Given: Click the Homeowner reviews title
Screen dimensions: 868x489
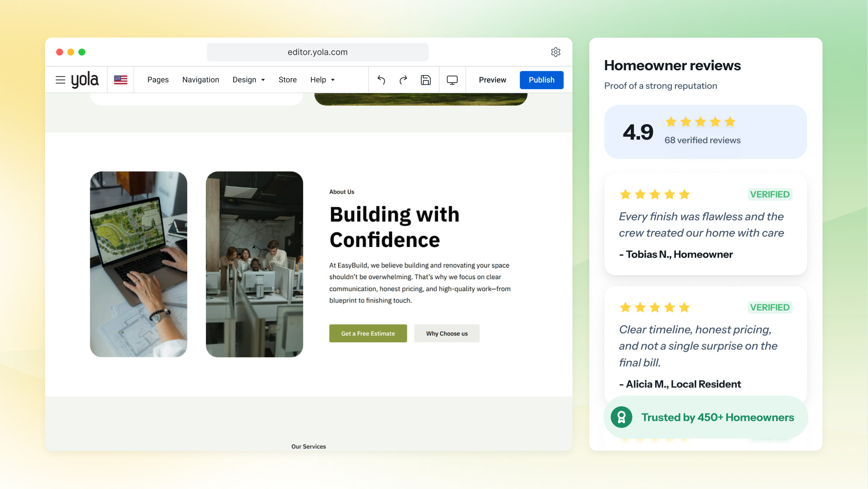Looking at the screenshot, I should tap(672, 65).
